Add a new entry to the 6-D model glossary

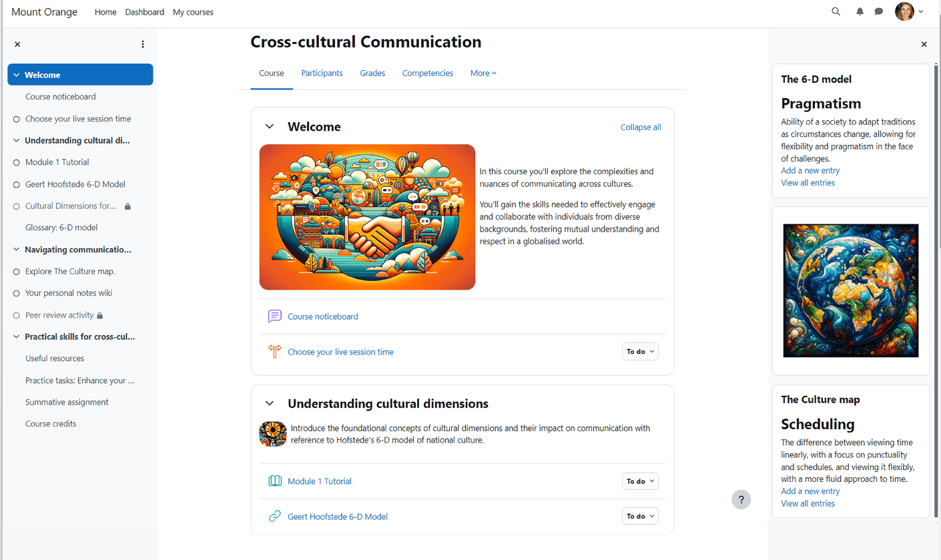tap(810, 170)
